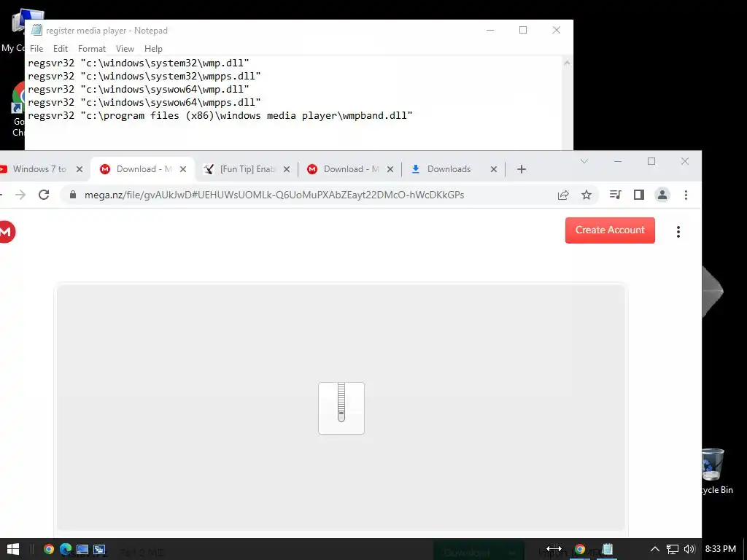Open volume control tray icon
This screenshot has width=747, height=560.
pos(689,549)
